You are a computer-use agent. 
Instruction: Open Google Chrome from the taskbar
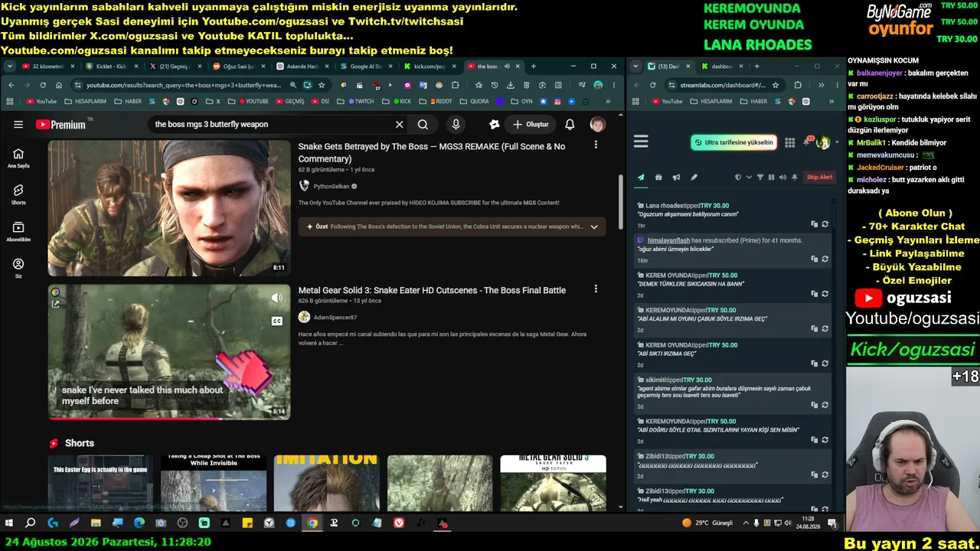312,523
